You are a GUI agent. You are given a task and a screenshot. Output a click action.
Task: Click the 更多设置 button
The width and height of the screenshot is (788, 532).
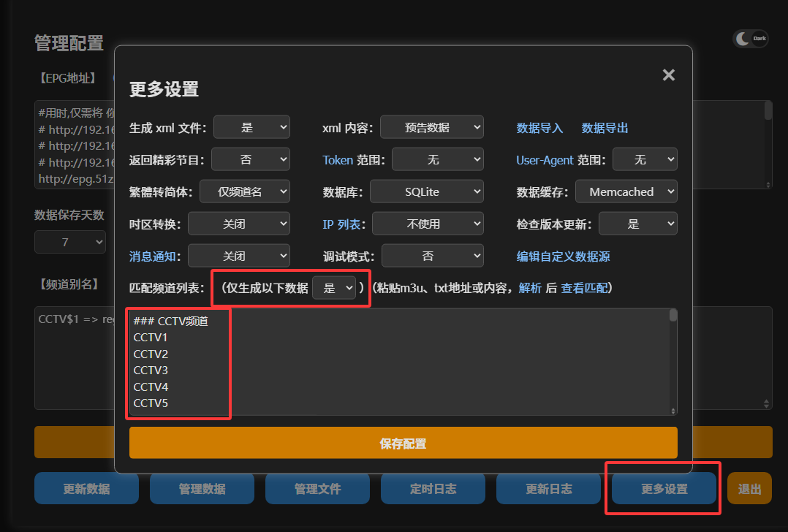[664, 488]
